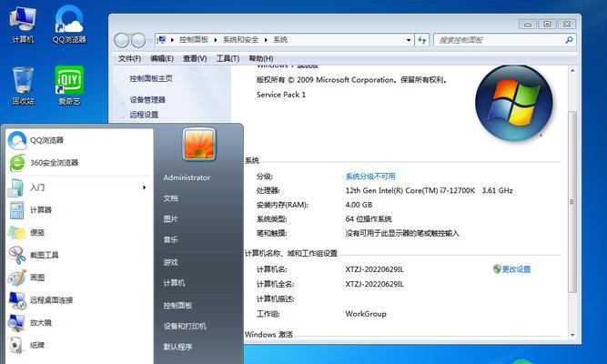Start the 纸牌 solitaire game
This screenshot has height=364, width=607.
pos(79,345)
